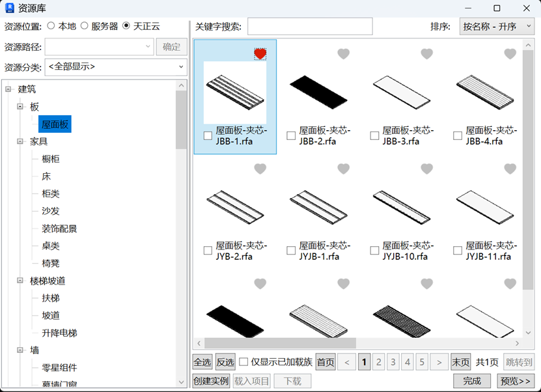Choose the 服务器 resource location radio

(x=84, y=26)
